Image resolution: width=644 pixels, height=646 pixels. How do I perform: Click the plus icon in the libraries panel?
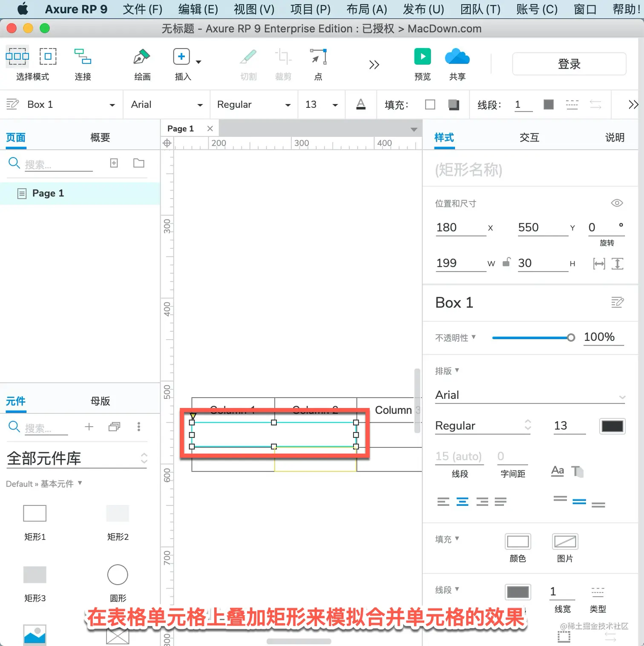tap(89, 427)
